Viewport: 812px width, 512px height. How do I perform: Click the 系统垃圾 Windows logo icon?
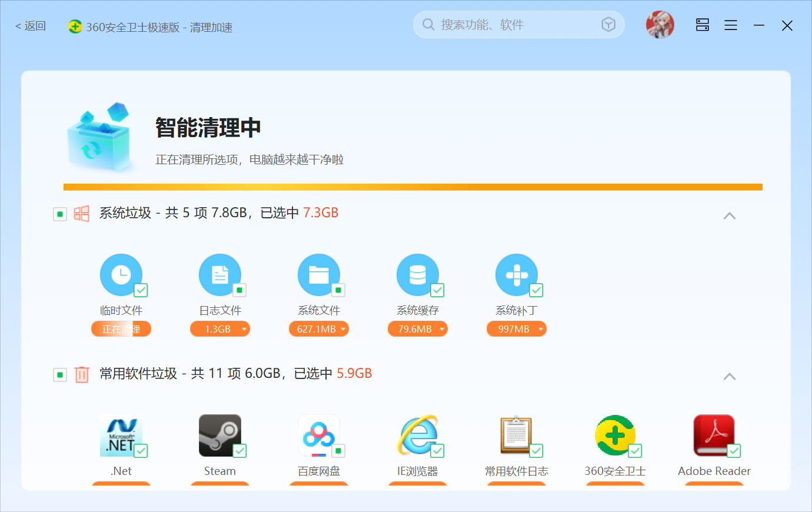pyautogui.click(x=82, y=214)
